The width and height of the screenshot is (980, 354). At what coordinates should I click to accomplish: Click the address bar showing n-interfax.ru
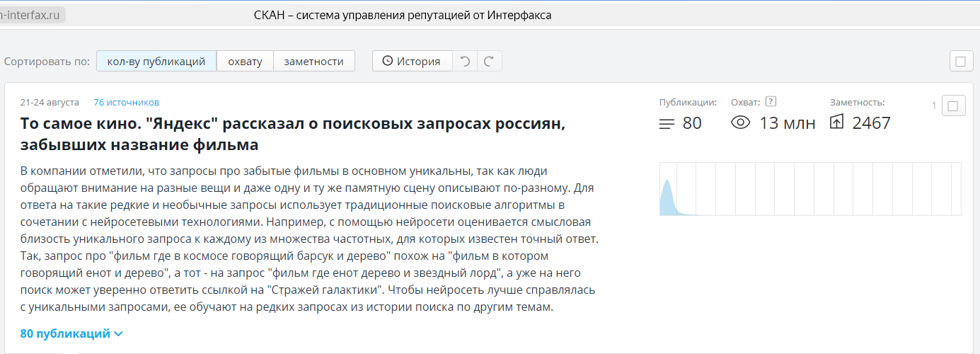pos(33,15)
